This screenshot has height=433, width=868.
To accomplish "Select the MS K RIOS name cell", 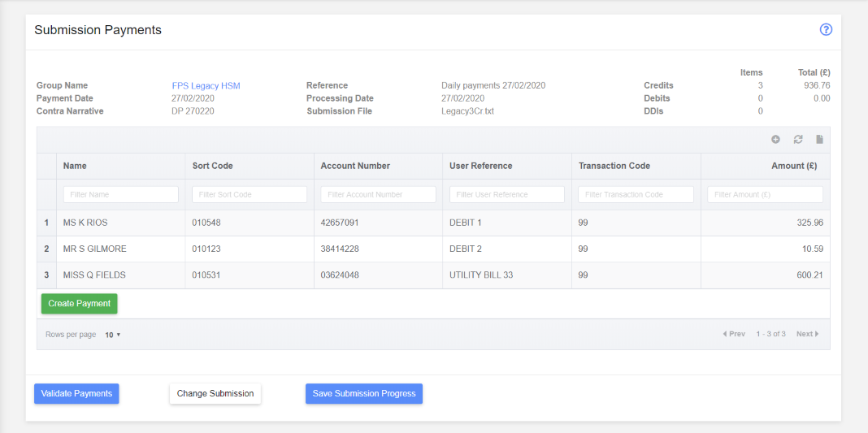I will [x=120, y=223].
